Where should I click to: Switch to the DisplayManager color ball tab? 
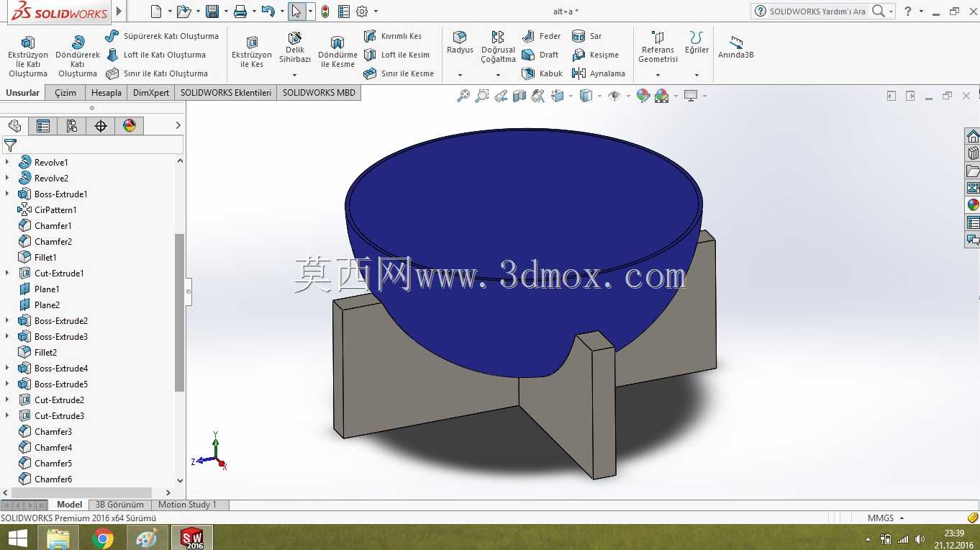coord(130,126)
